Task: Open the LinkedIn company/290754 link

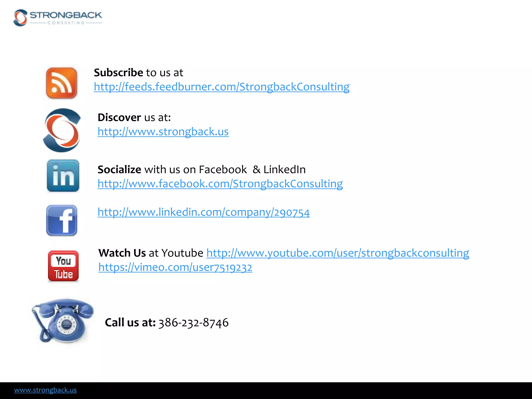Action: [x=203, y=212]
